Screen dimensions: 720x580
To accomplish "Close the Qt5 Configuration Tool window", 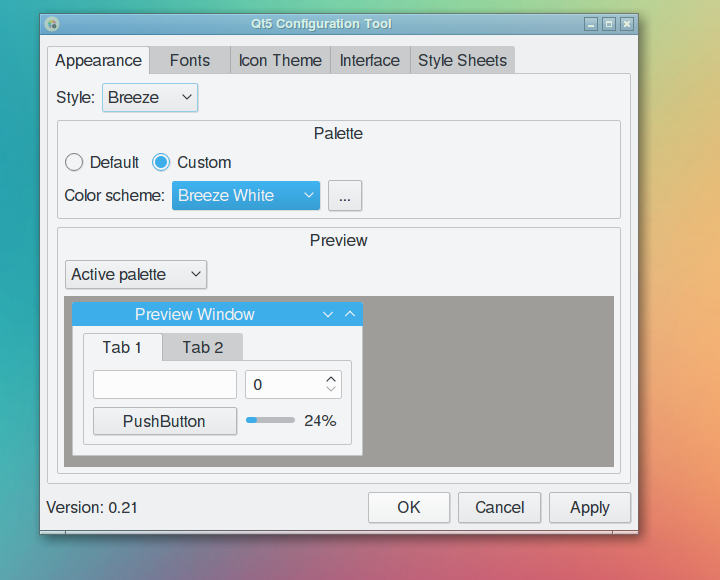I will click(627, 24).
